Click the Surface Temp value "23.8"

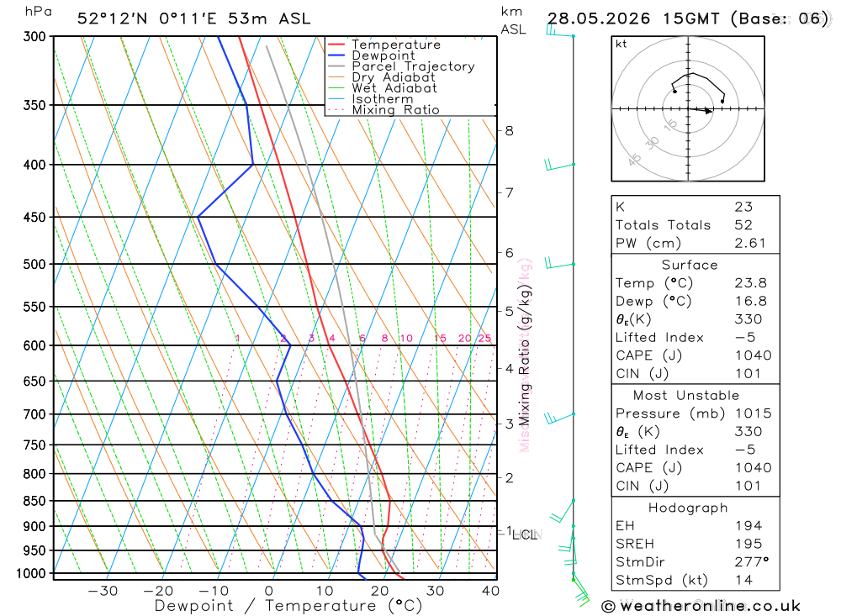(x=750, y=283)
